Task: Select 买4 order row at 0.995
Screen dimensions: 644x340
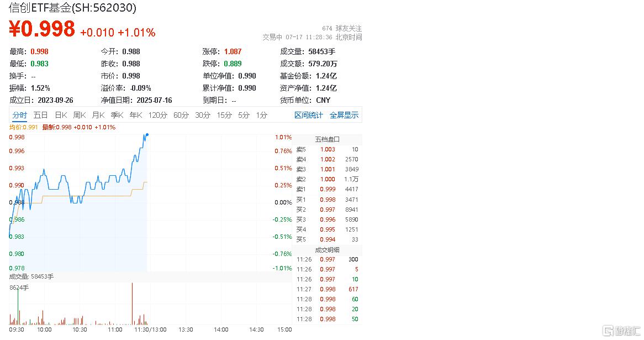Action: (328, 229)
